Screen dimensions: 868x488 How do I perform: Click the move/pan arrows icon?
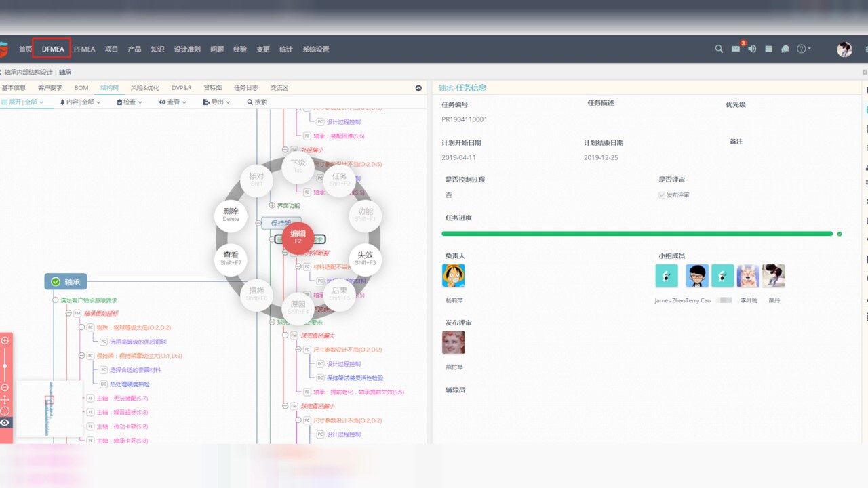pyautogui.click(x=5, y=399)
